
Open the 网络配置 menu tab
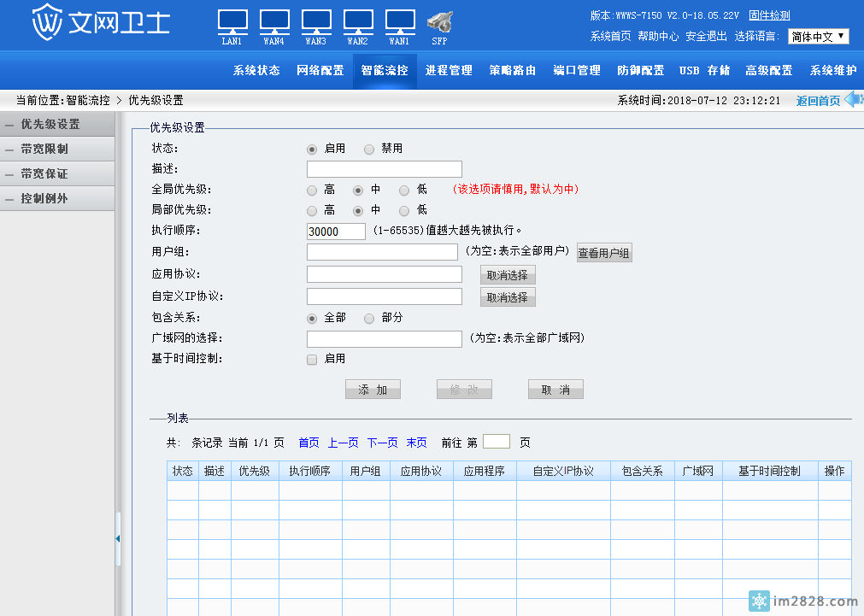pyautogui.click(x=320, y=71)
